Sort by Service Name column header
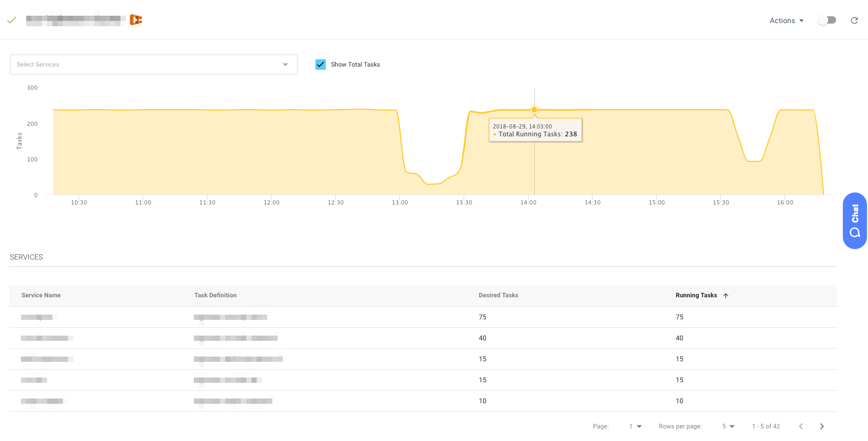 [x=41, y=295]
